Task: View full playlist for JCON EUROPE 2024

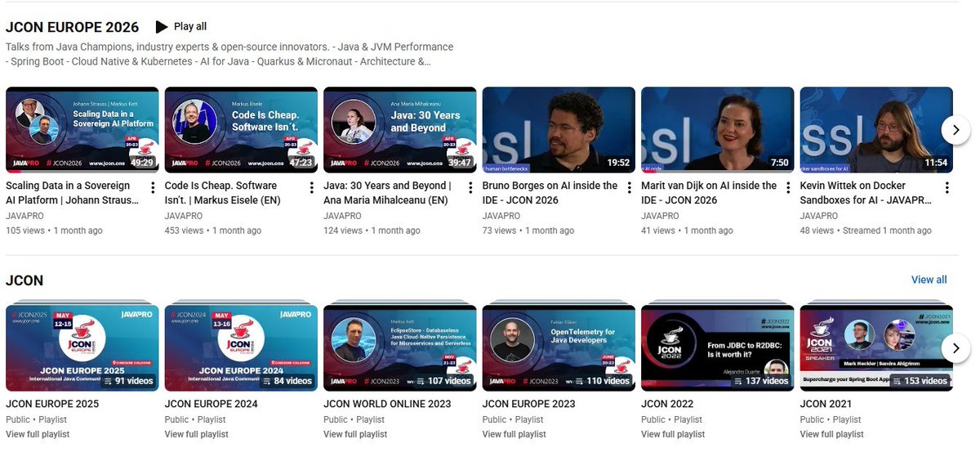Action: pyautogui.click(x=197, y=434)
